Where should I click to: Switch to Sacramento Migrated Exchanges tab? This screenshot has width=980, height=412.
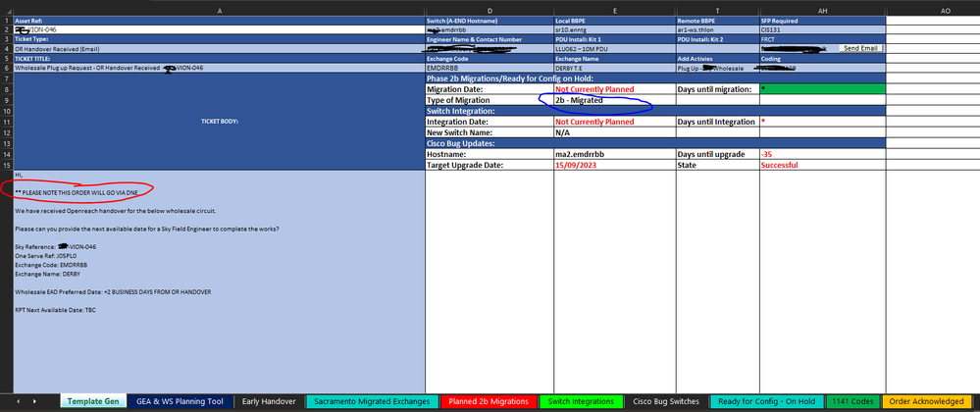(371, 401)
